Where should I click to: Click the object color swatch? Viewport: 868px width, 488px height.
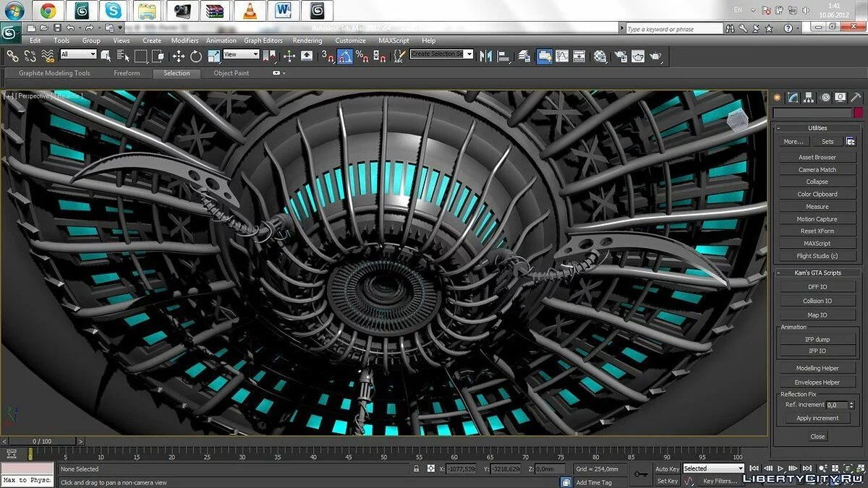[858, 113]
